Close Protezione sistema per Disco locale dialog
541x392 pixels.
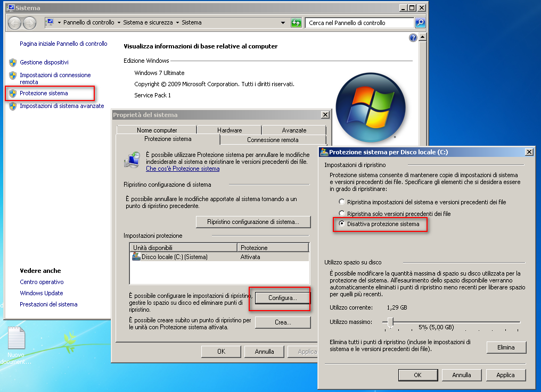pyautogui.click(x=529, y=152)
